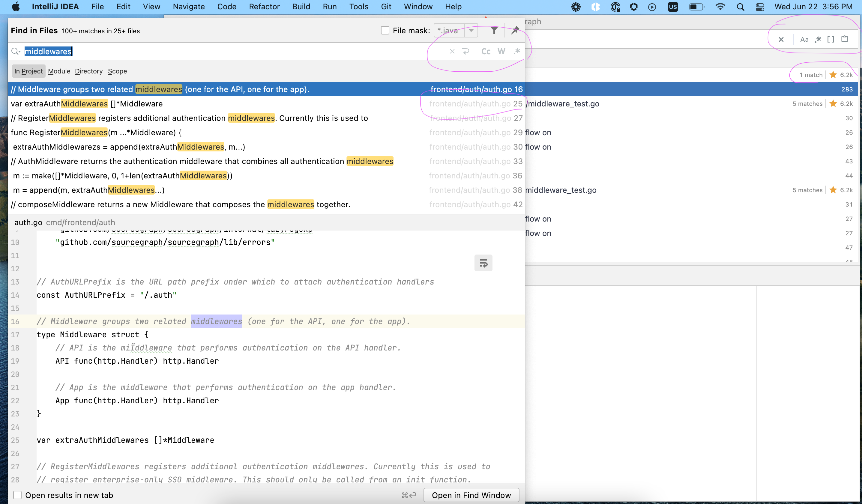
Task: Click Open in Find Window button
Action: click(x=471, y=495)
